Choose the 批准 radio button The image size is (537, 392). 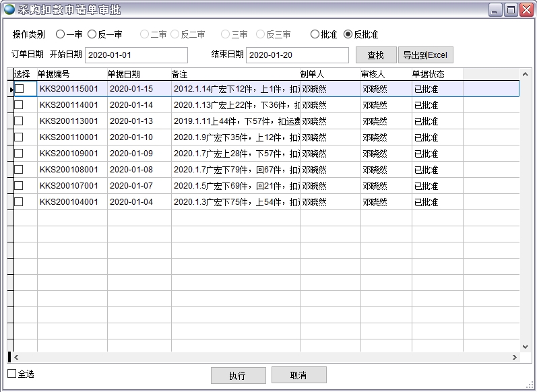(315, 34)
